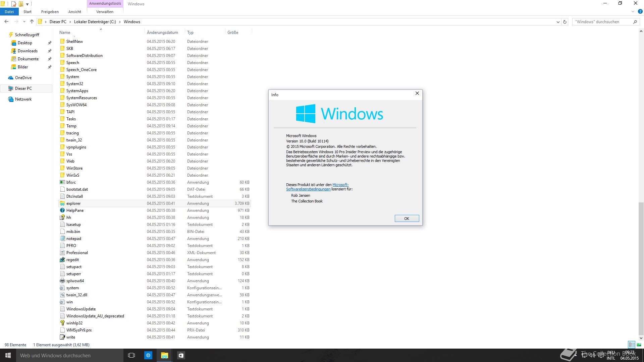
Task: Open the Ansicht ribbon tab
Action: [75, 11]
